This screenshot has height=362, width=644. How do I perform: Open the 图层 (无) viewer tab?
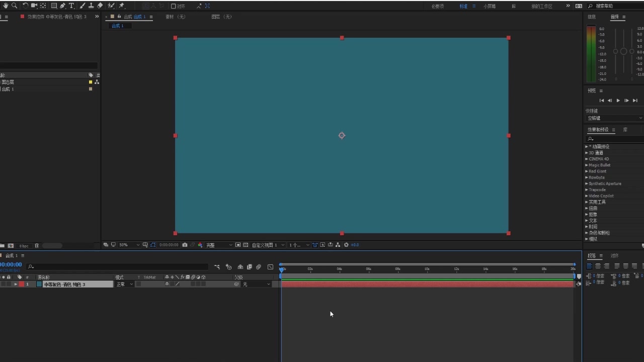[x=222, y=17]
